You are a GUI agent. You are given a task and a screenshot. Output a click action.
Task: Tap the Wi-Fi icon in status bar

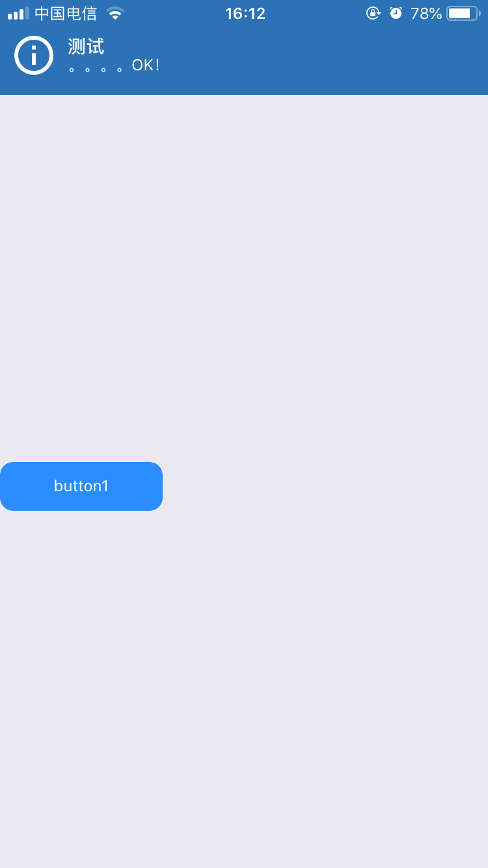point(115,13)
